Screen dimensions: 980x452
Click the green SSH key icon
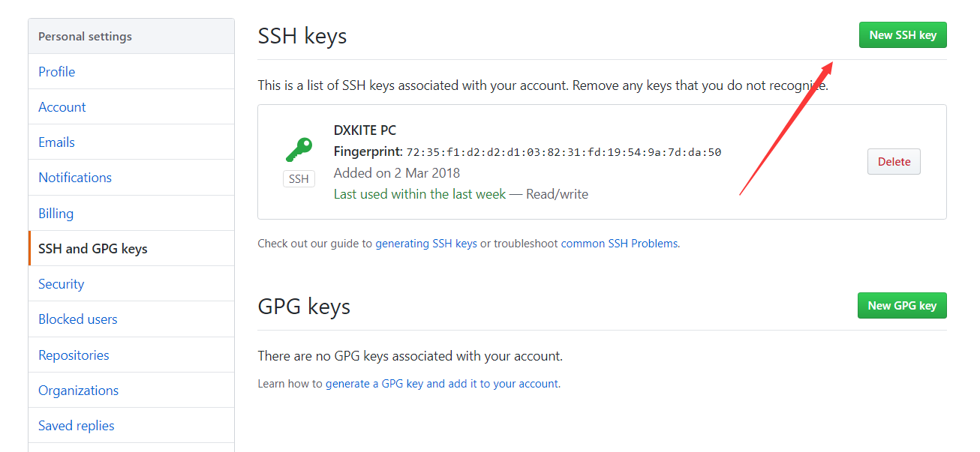(299, 150)
